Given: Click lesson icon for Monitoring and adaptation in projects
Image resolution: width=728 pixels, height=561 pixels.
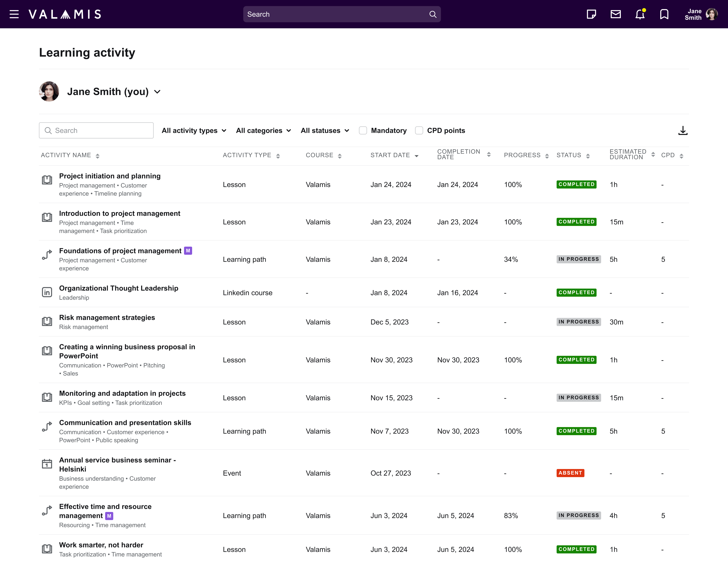Looking at the screenshot, I should (47, 397).
